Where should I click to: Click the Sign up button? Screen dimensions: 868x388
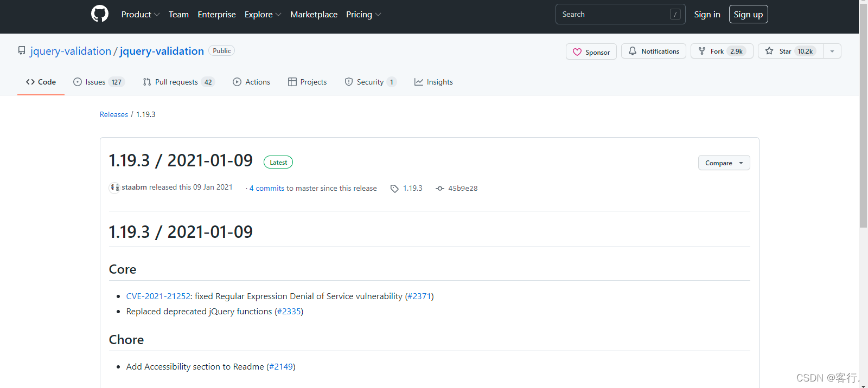pos(748,14)
